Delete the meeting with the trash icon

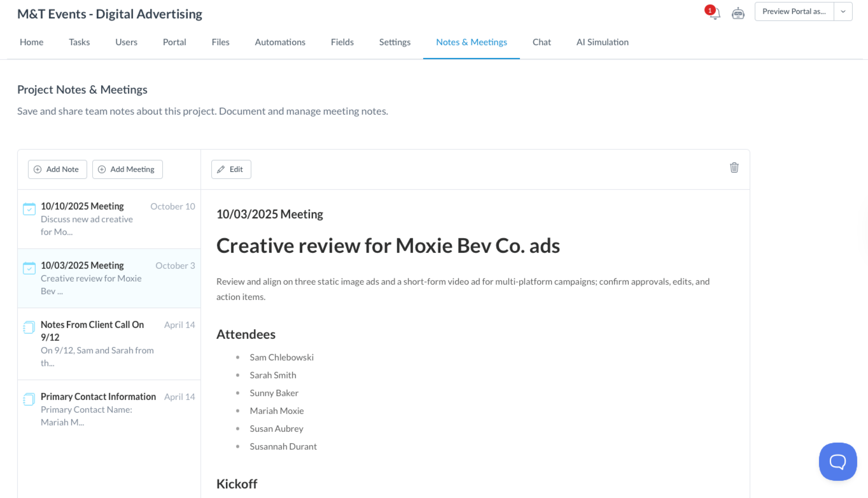(x=734, y=167)
